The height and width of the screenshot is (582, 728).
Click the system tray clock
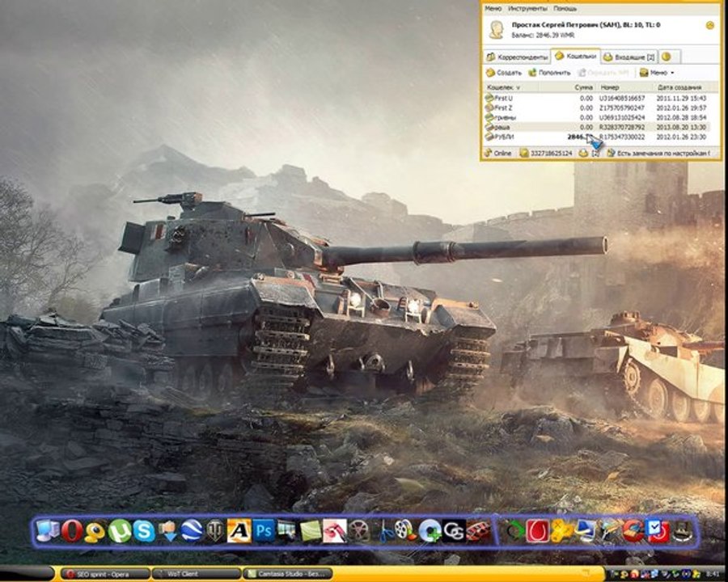pyautogui.click(x=714, y=575)
